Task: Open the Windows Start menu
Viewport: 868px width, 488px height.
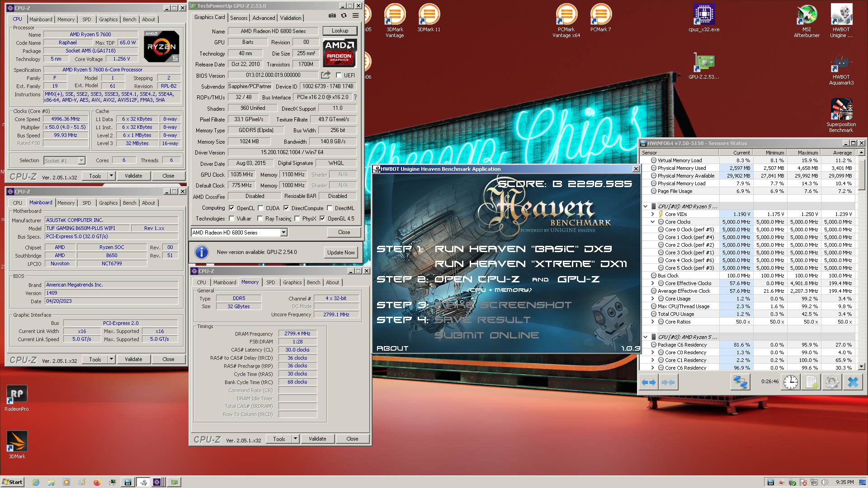Action: click(12, 482)
